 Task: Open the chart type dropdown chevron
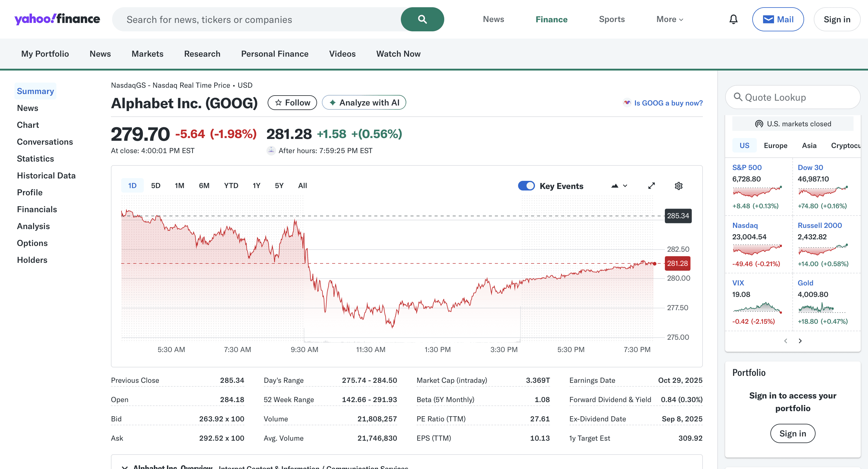pos(625,186)
